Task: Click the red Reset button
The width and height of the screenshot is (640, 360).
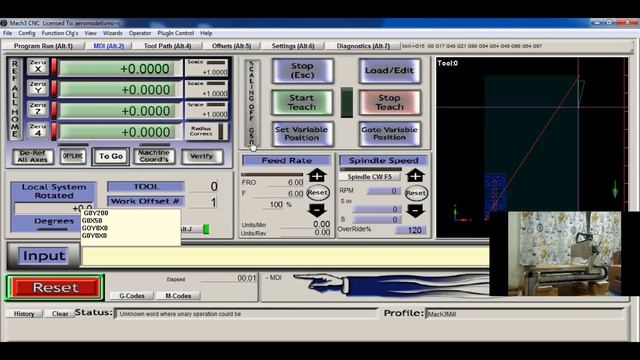Action: coord(55,288)
